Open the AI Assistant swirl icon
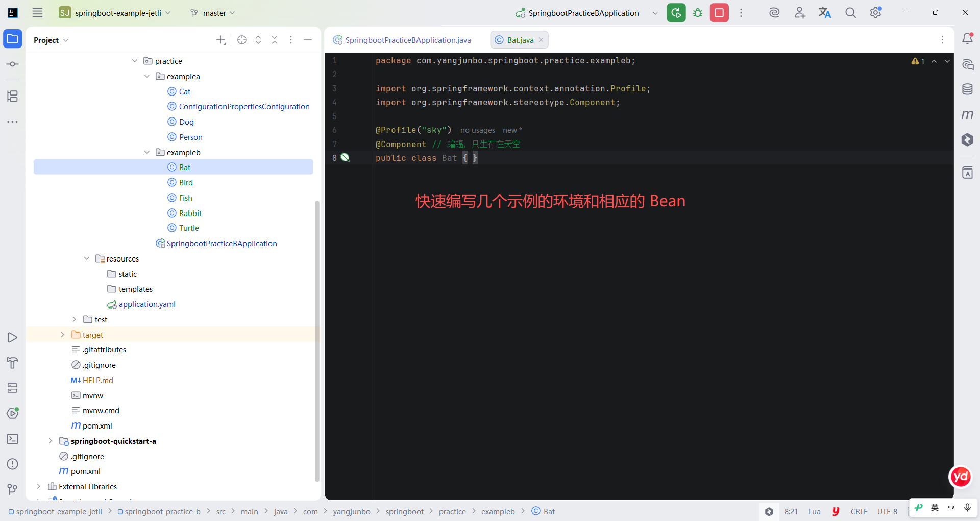This screenshot has height=521, width=980. [x=774, y=13]
